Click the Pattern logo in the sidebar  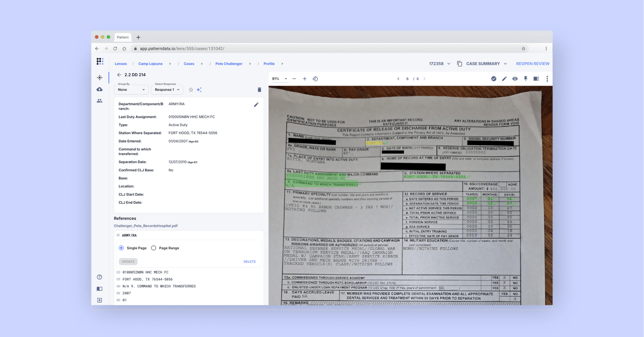100,61
